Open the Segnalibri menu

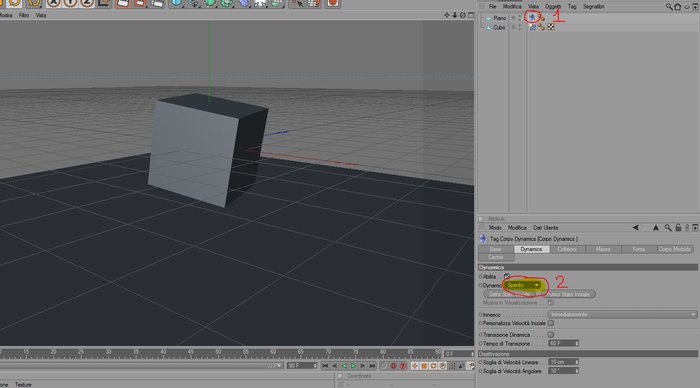point(593,7)
